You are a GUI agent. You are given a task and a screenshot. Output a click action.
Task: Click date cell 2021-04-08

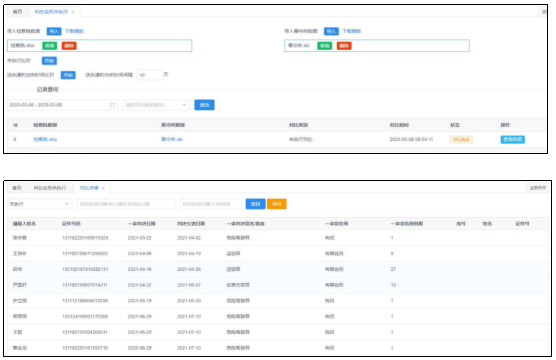(140, 254)
